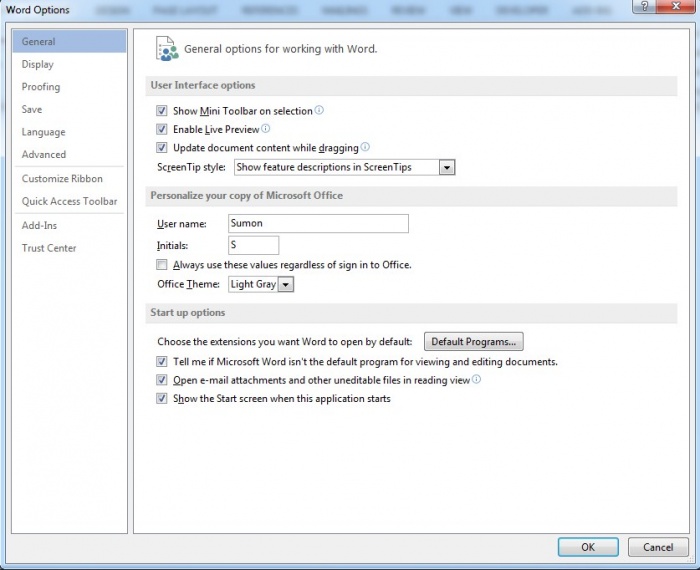Confirm with the OK button
Image resolution: width=700 pixels, height=570 pixels.
point(588,547)
